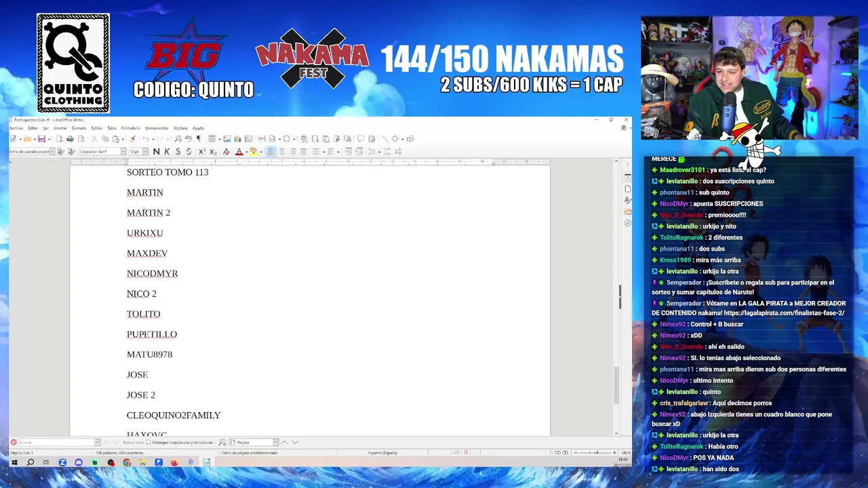Open sidebar Navigator deck
This screenshot has height=488, width=868.
[627, 223]
